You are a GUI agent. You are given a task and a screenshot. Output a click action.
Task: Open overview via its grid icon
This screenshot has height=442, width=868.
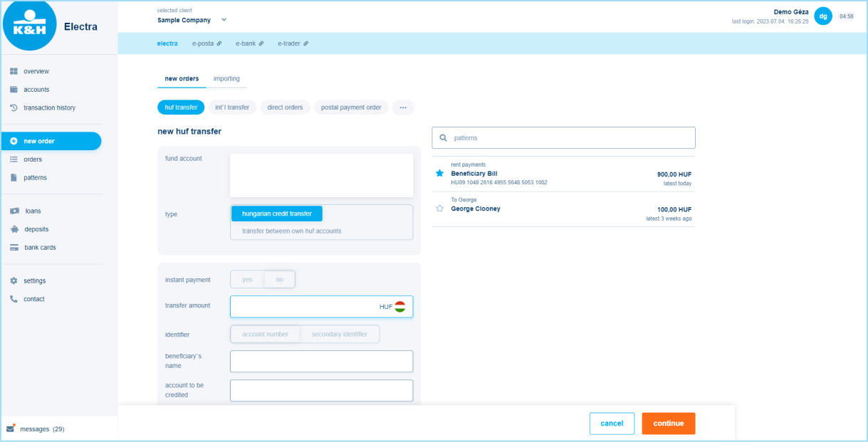[14, 71]
